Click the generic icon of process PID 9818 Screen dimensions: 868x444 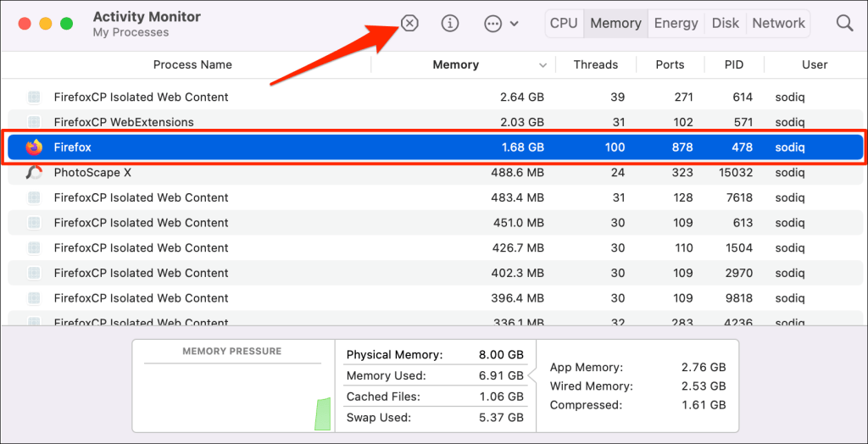[x=34, y=298]
